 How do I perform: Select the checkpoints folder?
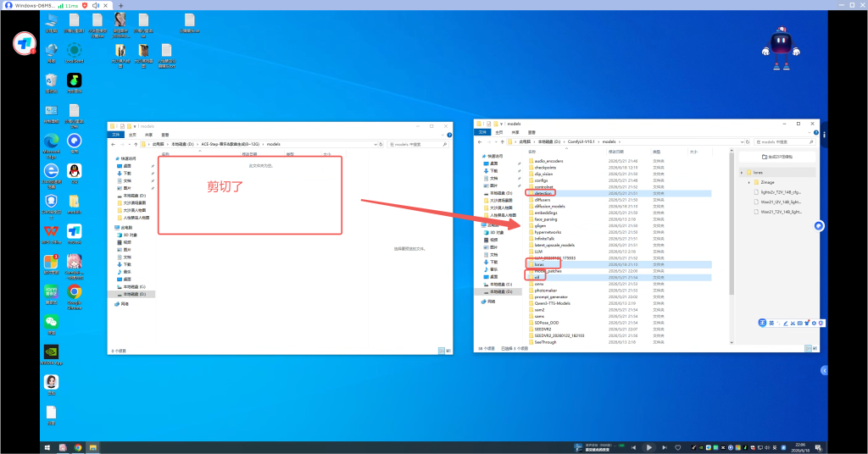545,168
